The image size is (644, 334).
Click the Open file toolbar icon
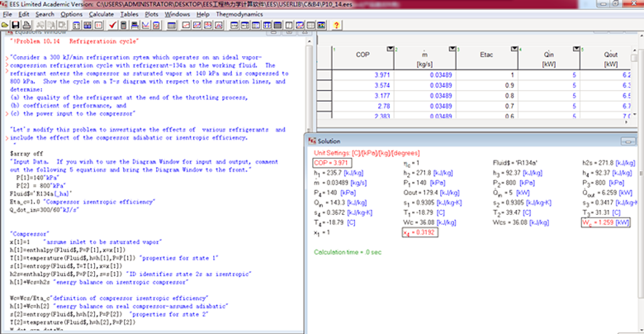pyautogui.click(x=4, y=25)
